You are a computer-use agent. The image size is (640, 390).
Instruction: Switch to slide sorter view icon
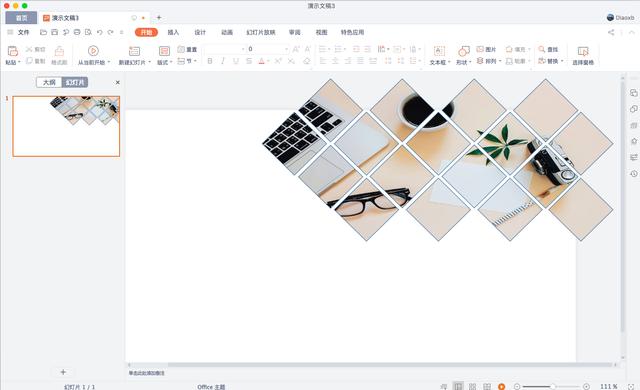click(472, 386)
